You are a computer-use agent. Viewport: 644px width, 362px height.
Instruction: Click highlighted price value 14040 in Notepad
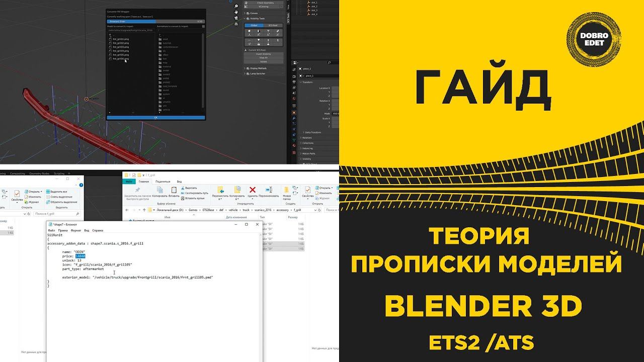tap(80, 256)
